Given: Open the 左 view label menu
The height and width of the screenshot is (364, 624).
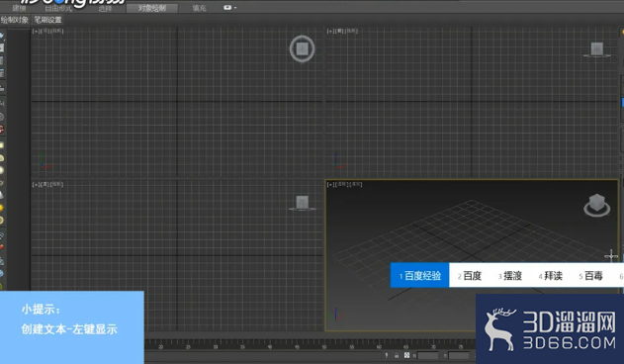Looking at the screenshot, I should tap(45, 184).
